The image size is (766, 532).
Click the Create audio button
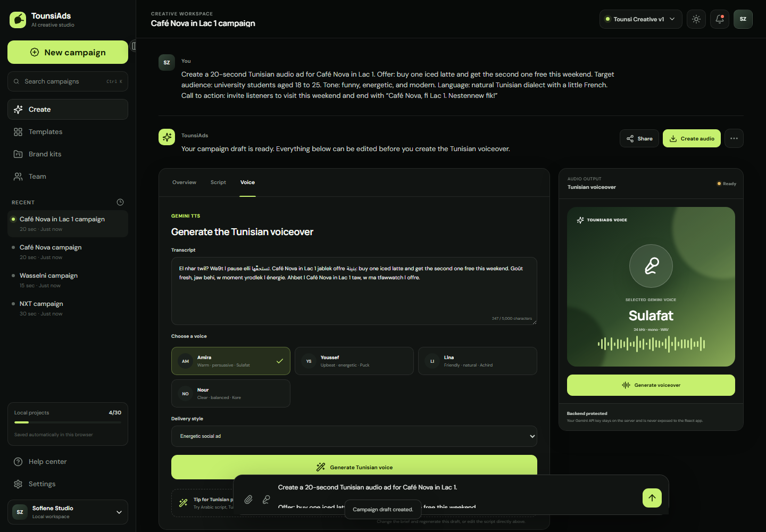[x=692, y=138]
